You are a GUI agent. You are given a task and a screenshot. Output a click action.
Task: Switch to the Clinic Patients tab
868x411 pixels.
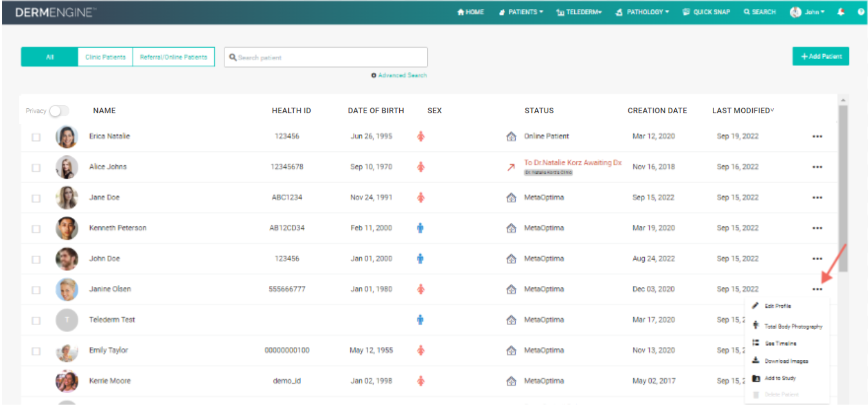click(105, 57)
